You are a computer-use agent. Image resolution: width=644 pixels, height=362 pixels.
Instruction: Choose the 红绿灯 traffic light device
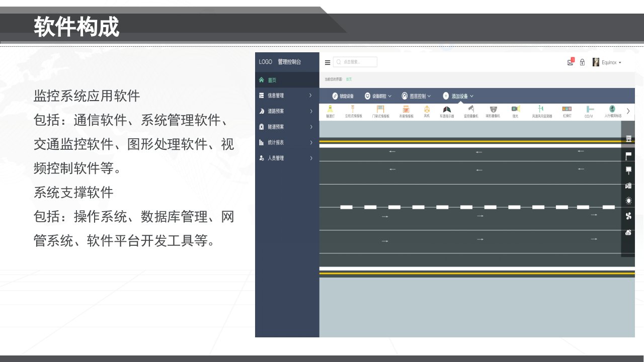[567, 111]
